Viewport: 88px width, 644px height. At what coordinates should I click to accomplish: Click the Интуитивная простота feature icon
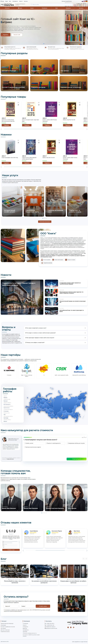(2, 47)
